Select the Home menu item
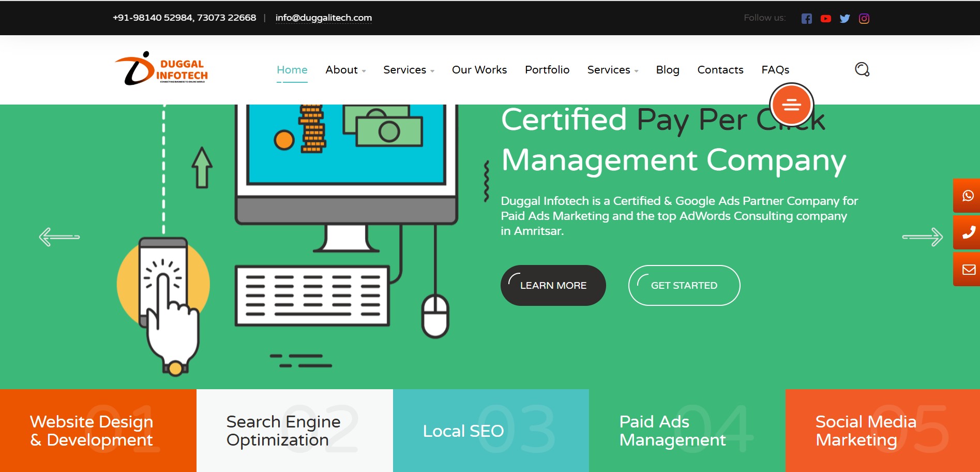 292,70
